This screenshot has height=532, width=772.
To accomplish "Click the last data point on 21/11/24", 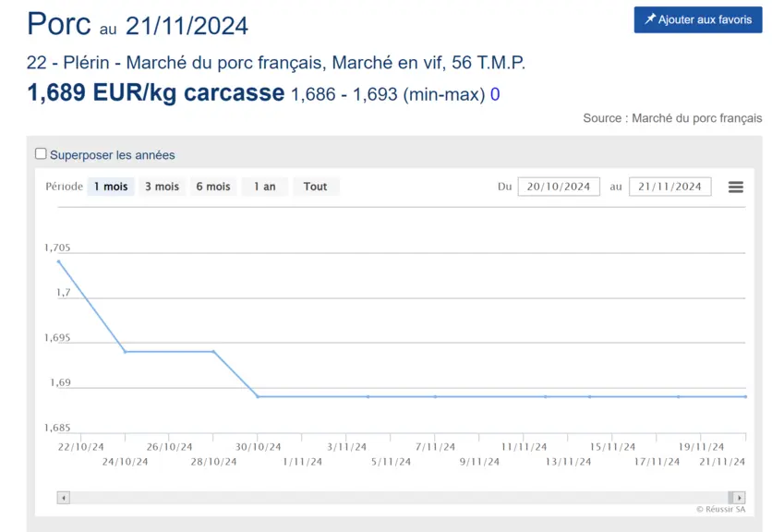I will [745, 396].
